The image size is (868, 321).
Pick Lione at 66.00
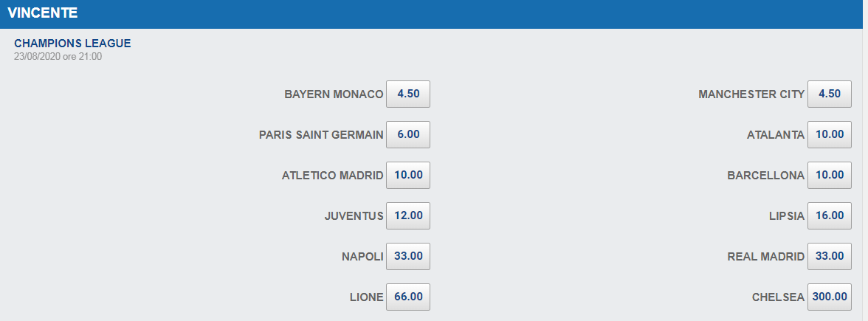pyautogui.click(x=408, y=297)
